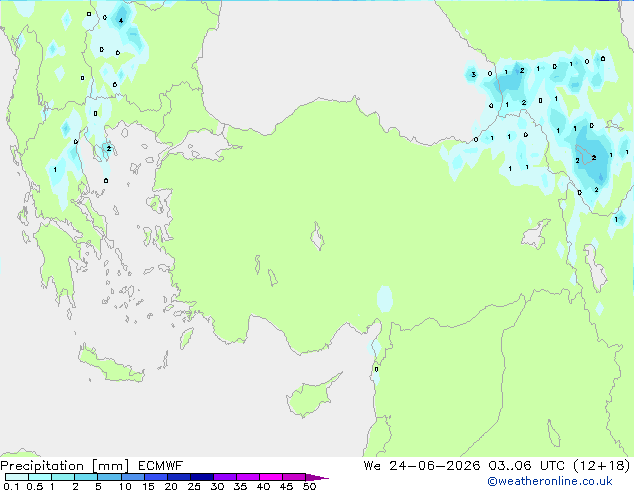Click the legend value '50'
The height and width of the screenshot is (490, 634).
coord(309,486)
